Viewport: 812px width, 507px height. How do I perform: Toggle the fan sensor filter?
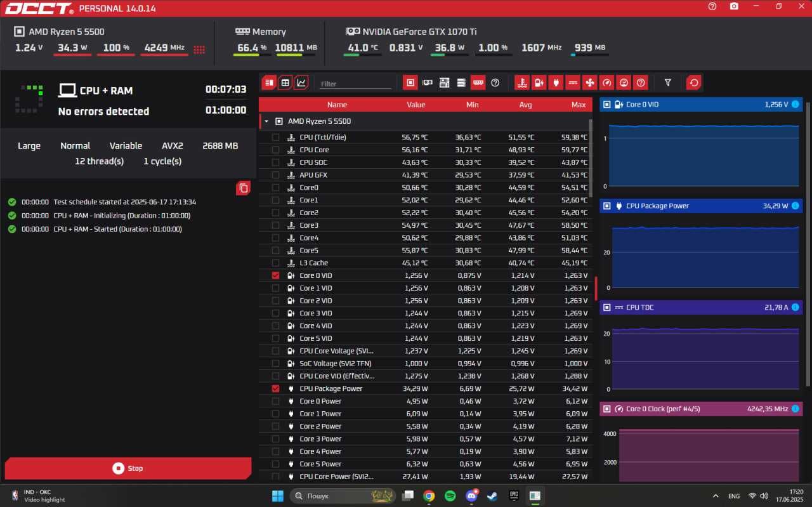(x=590, y=82)
